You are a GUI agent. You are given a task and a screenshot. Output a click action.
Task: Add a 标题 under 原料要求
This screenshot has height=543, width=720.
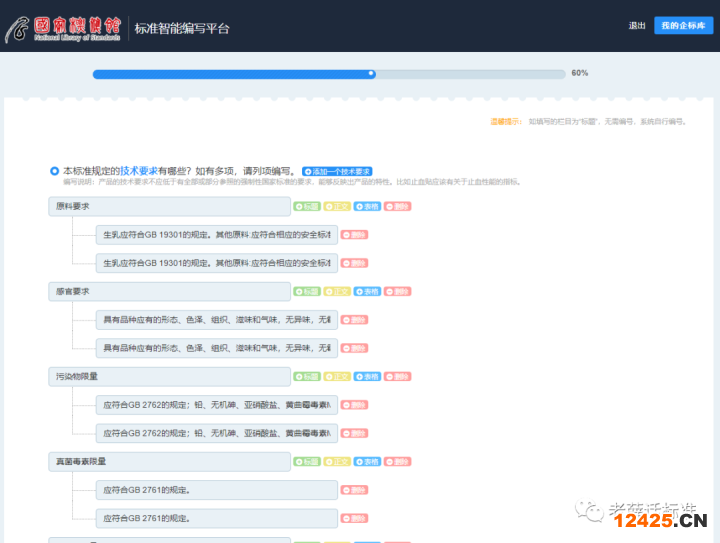tap(306, 206)
